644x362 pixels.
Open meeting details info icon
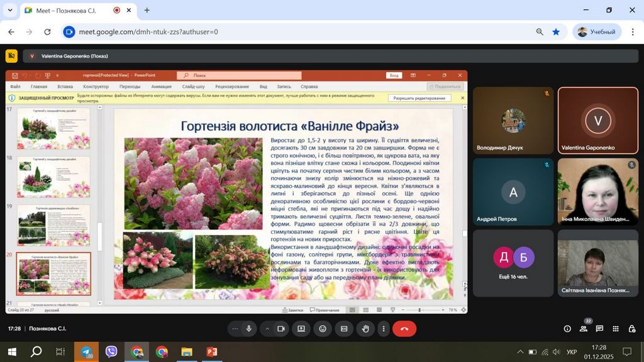pyautogui.click(x=567, y=329)
